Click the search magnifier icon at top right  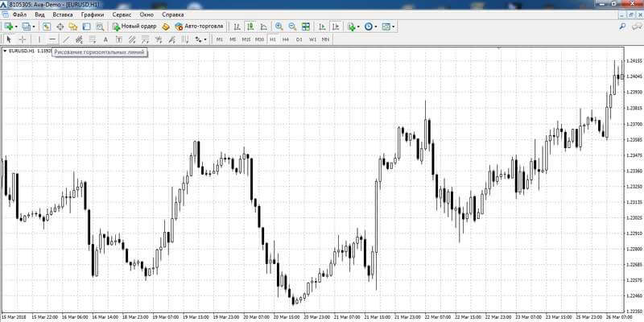tap(622, 26)
